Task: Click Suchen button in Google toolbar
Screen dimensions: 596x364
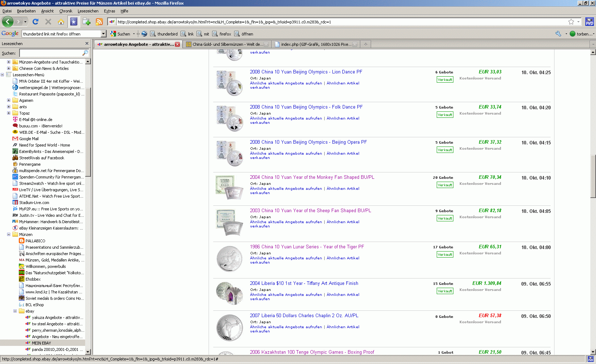Action: click(x=121, y=34)
